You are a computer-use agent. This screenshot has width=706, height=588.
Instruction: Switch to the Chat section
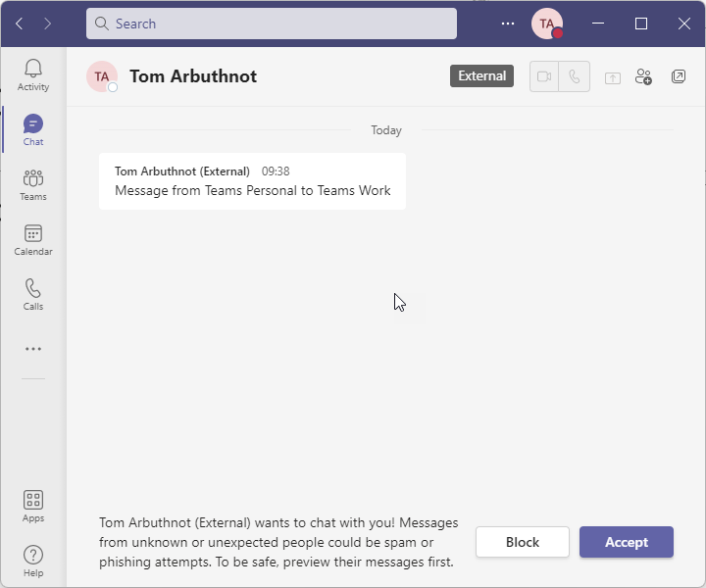pyautogui.click(x=33, y=129)
